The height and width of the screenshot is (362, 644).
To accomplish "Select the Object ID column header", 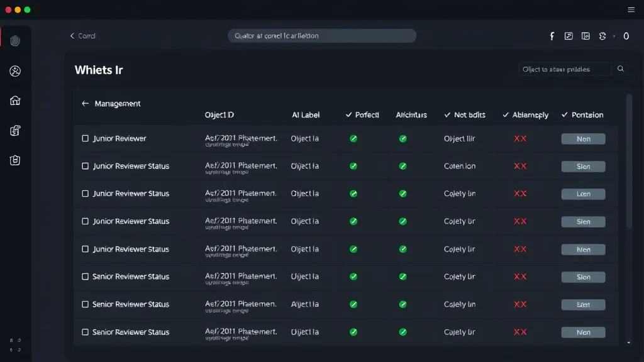I will coord(219,115).
